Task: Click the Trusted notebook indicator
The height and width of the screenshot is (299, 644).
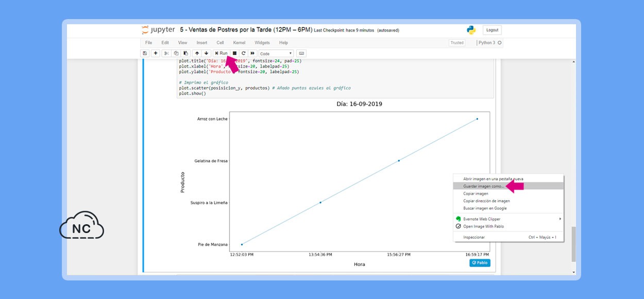Action: coord(457,43)
